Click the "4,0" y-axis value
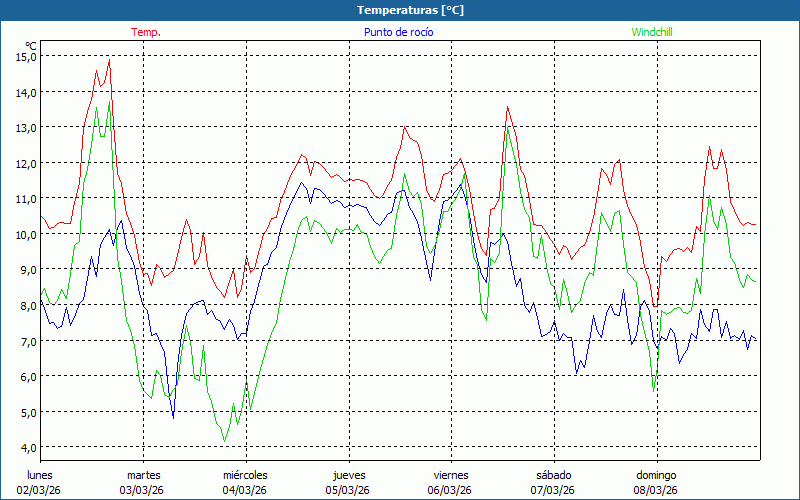This screenshot has height=500, width=800. pos(26,447)
